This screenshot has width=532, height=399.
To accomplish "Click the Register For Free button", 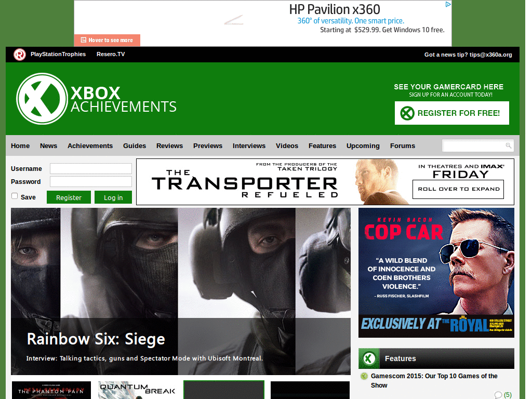I will (x=451, y=113).
